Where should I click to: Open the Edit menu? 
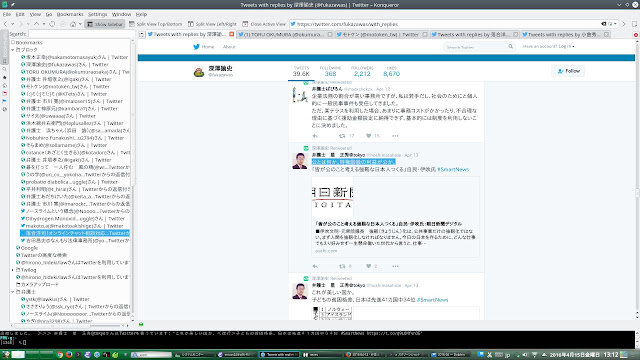pos(20,14)
